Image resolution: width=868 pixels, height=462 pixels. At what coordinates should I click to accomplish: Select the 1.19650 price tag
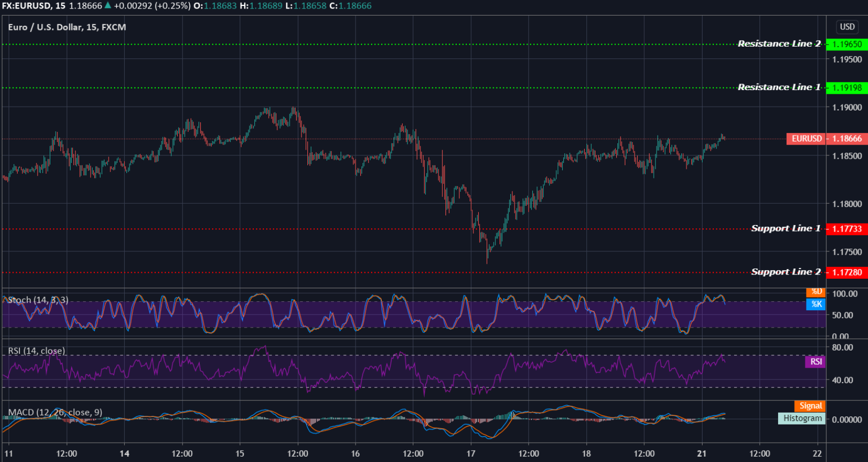click(x=847, y=44)
